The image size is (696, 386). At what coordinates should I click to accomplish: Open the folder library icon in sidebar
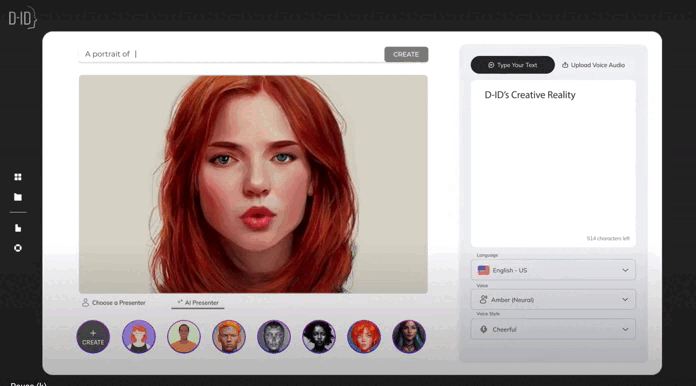(x=18, y=197)
